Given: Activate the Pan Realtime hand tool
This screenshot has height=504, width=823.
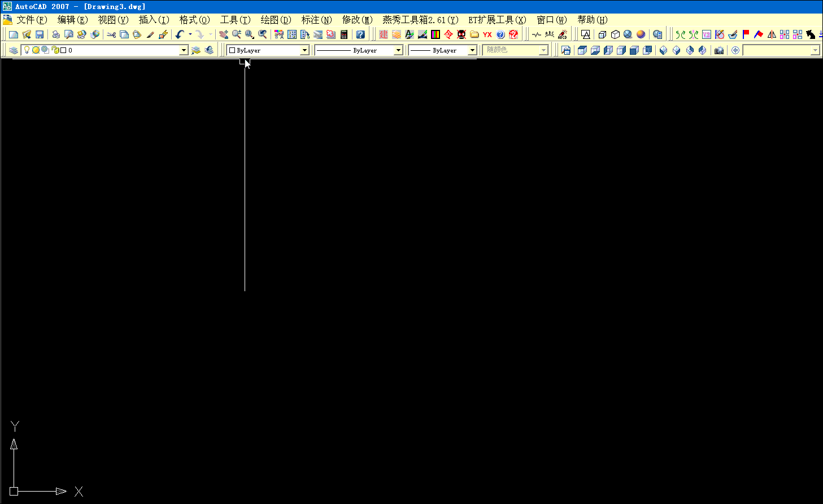Looking at the screenshot, I should pyautogui.click(x=223, y=34).
